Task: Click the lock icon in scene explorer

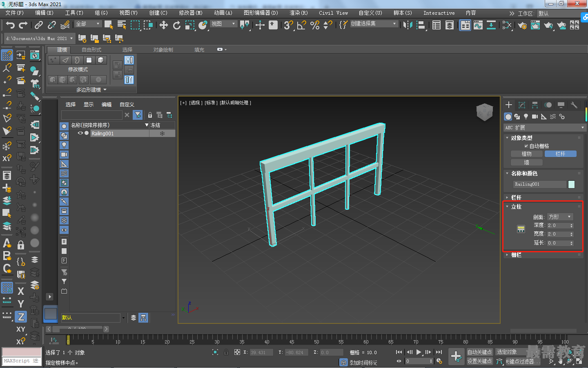Action: (x=150, y=115)
